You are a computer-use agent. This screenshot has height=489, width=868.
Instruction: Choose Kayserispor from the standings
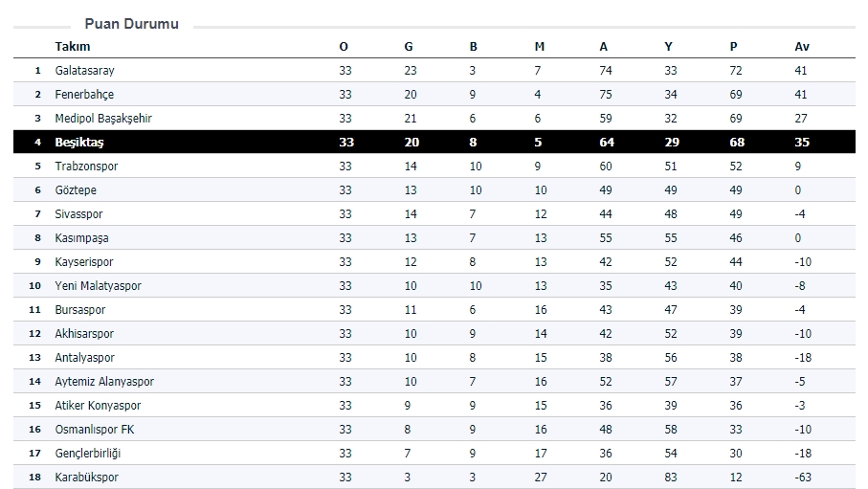tap(84, 261)
